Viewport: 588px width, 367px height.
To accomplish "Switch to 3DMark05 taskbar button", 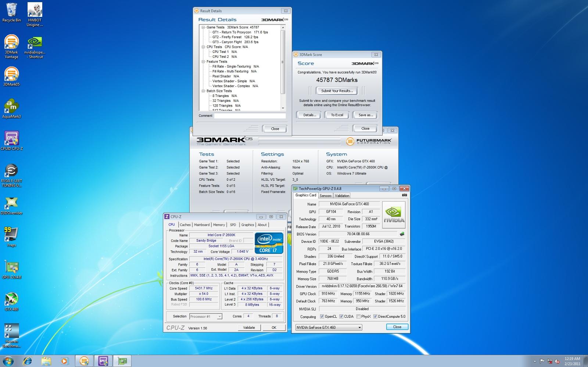I will click(84, 361).
